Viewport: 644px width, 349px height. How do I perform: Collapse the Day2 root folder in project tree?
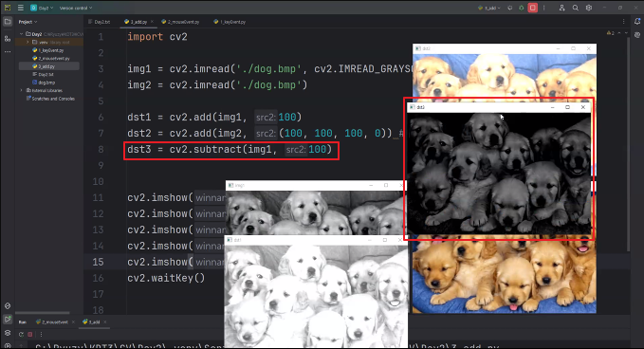[x=22, y=34]
